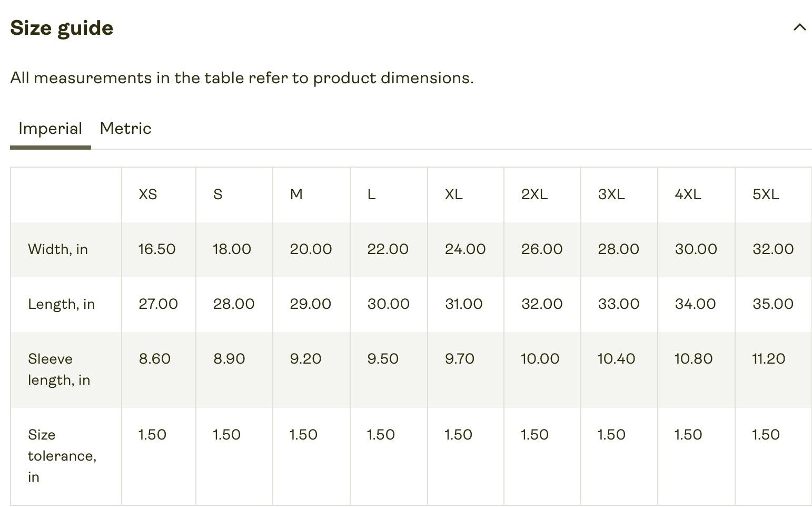Image resolution: width=812 pixels, height=507 pixels.
Task: Click the 16.50 width cell
Action: click(x=157, y=249)
